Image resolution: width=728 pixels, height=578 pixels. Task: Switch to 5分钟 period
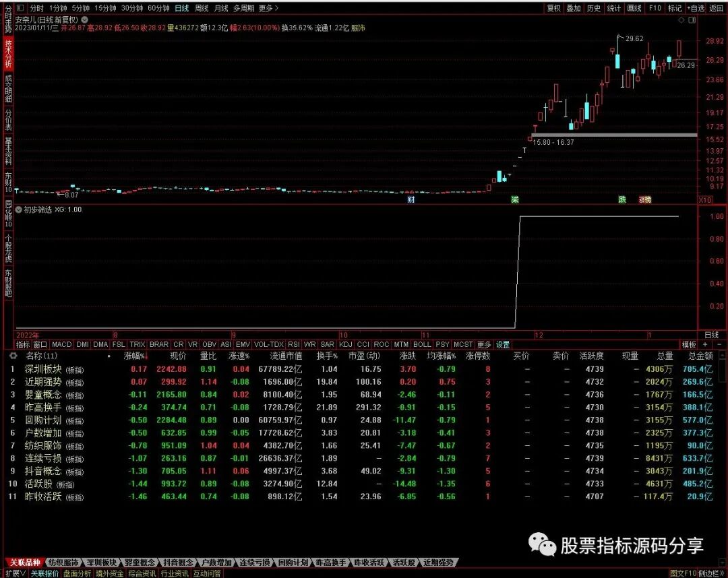click(x=81, y=8)
